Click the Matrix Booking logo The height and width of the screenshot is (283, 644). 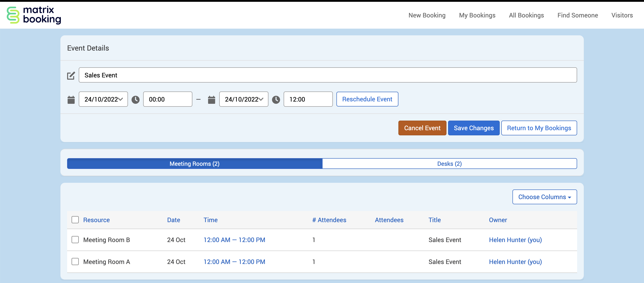pyautogui.click(x=34, y=15)
